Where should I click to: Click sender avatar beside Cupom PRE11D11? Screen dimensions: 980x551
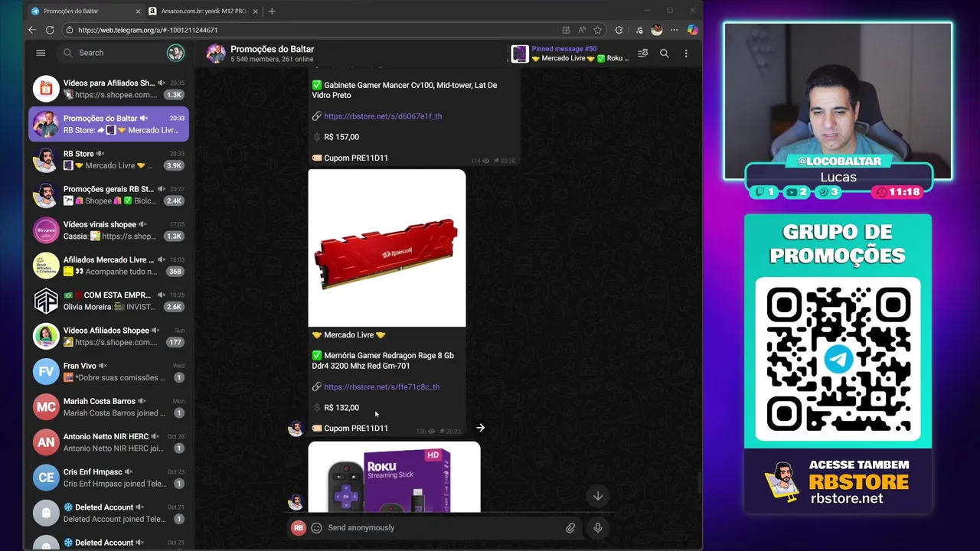coord(296,429)
